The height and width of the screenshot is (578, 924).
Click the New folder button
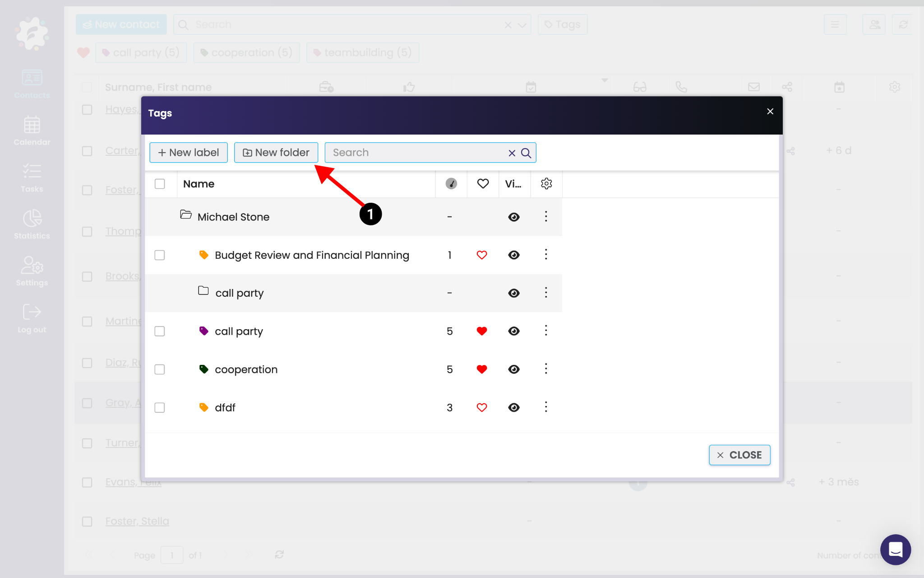click(276, 153)
